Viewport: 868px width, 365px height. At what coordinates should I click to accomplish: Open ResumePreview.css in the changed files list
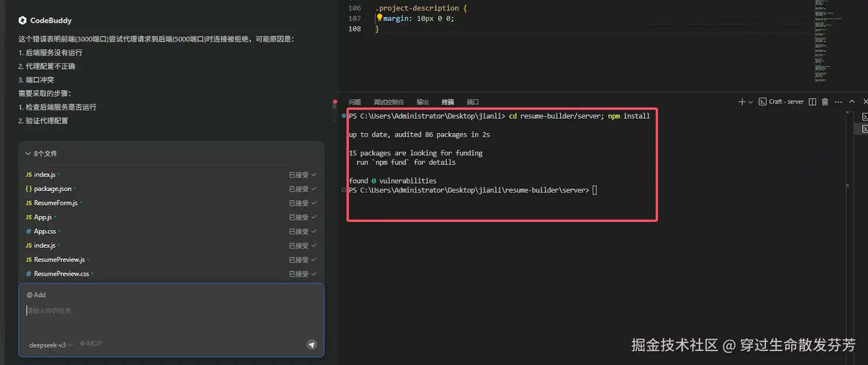click(61, 273)
